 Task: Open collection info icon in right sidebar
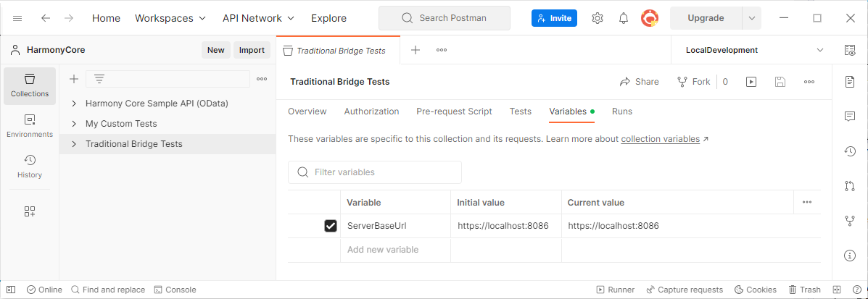tap(850, 256)
